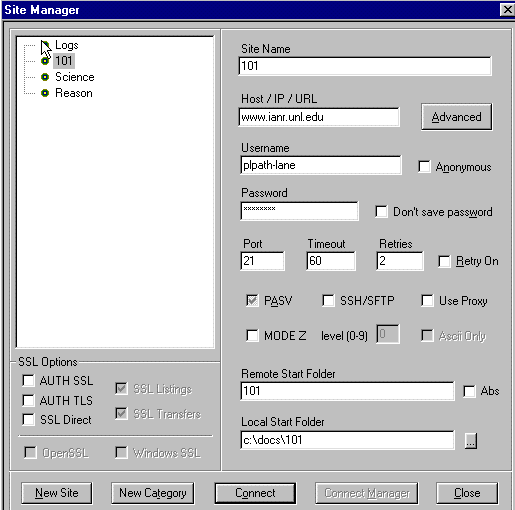Screen dimensions: 515x510
Task: Click the Logs site icon in tree
Action: pos(45,45)
